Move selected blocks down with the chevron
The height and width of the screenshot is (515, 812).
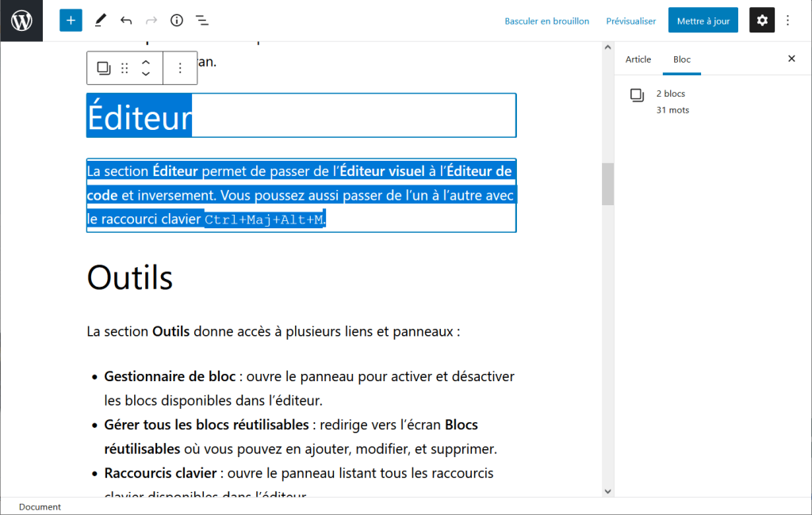tap(146, 74)
